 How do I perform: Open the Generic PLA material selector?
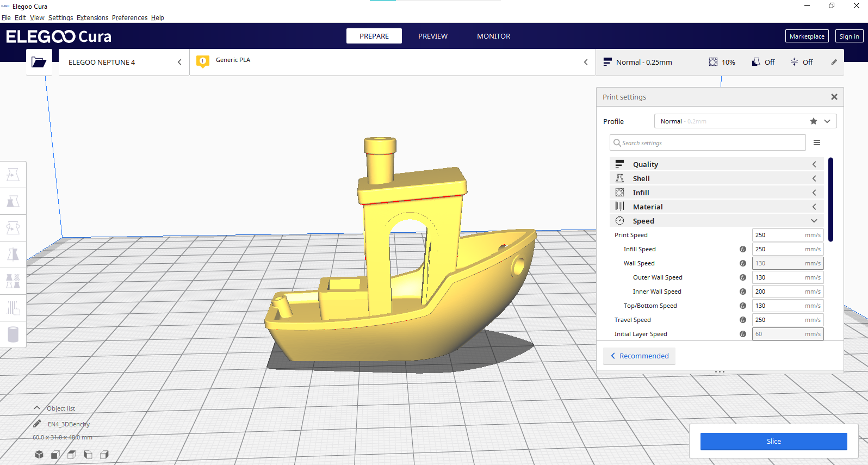(393, 62)
